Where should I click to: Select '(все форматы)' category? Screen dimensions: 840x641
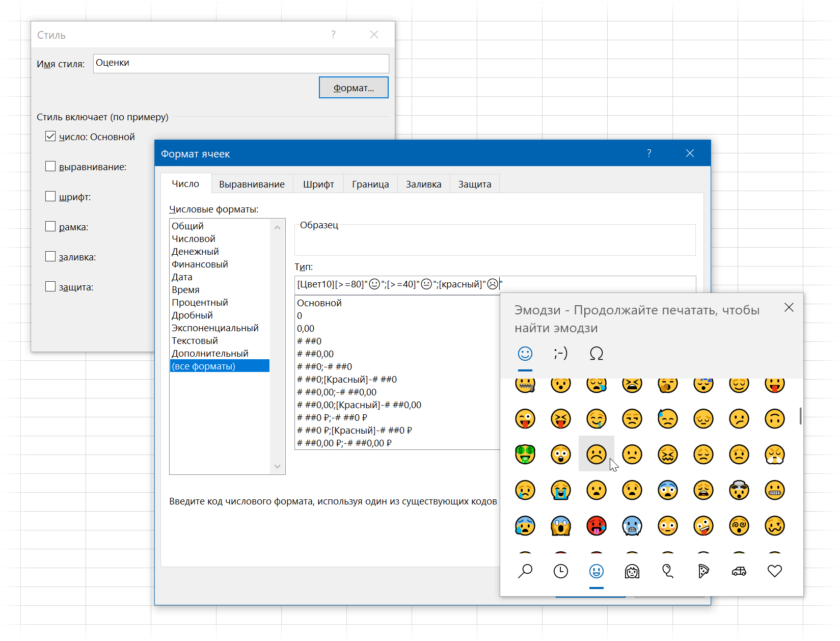point(220,366)
